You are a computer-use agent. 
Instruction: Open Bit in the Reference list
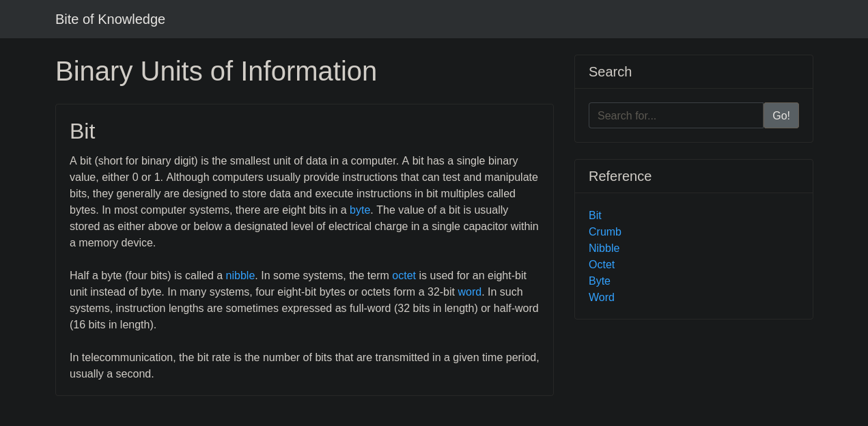click(x=595, y=216)
